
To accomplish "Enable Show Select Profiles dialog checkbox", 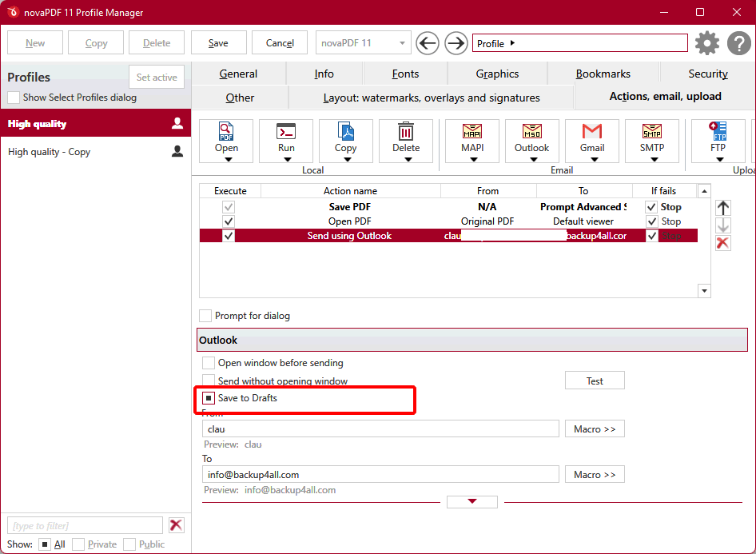I will pos(14,98).
